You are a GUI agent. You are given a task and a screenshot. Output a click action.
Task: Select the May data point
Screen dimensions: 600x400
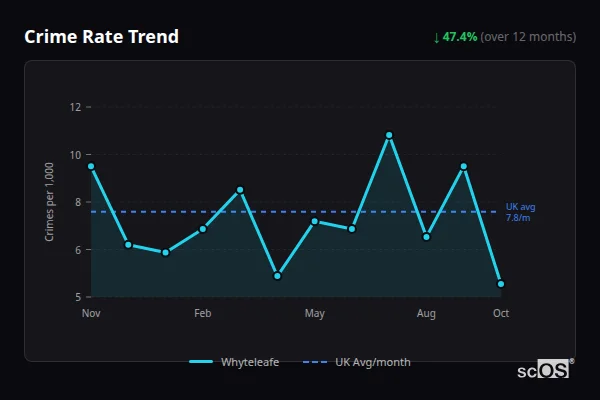[315, 221]
